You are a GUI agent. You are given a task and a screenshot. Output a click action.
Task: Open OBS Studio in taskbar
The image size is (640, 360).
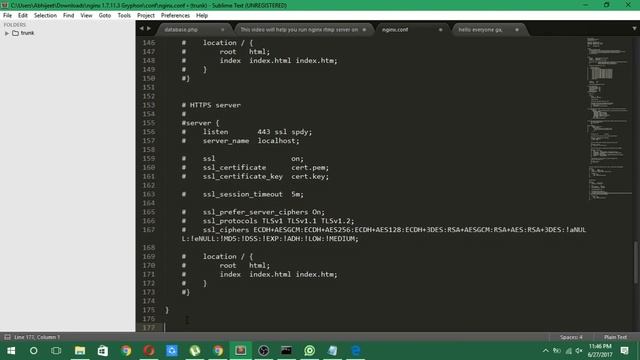[x=264, y=351]
